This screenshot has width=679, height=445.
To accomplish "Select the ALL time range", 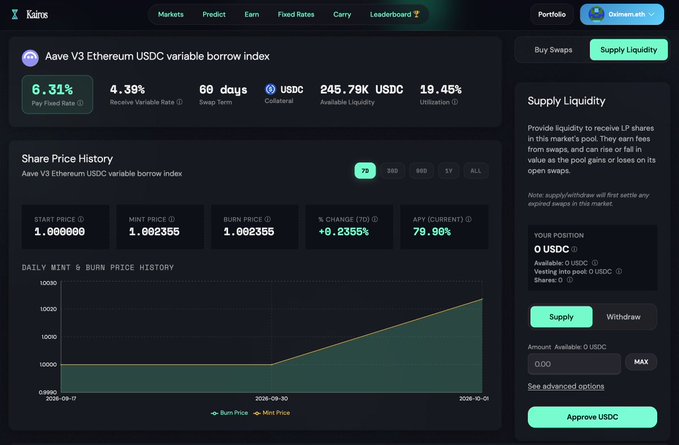I will tap(475, 171).
